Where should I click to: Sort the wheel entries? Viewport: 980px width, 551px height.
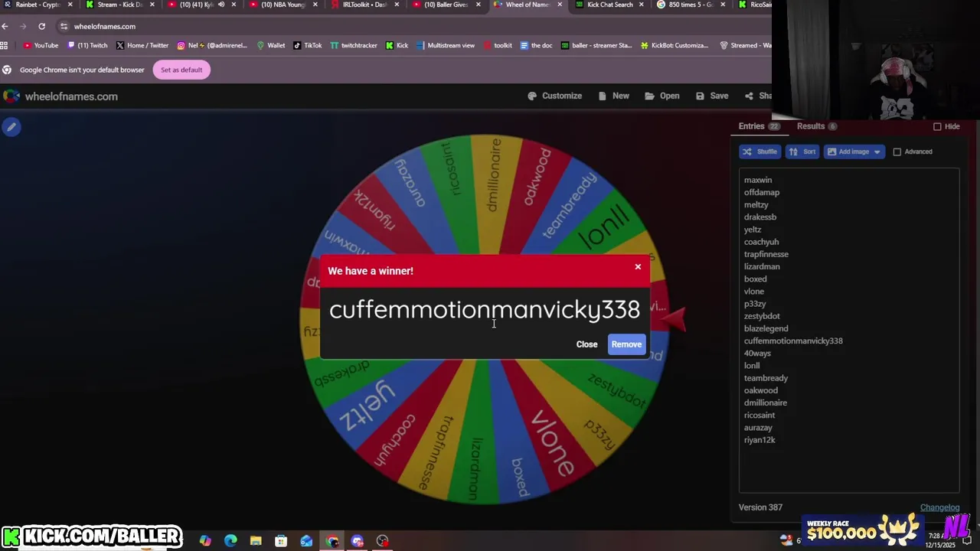click(x=802, y=152)
